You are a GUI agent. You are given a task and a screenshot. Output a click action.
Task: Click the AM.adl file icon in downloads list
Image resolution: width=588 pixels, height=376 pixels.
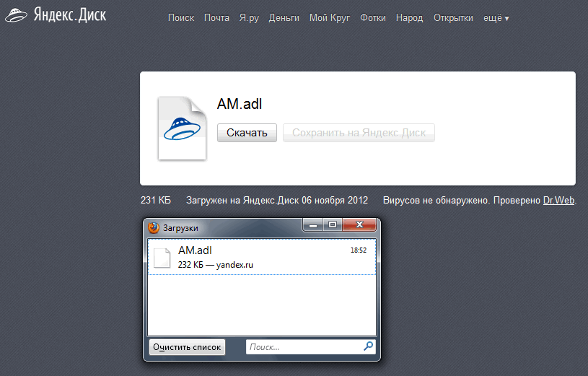tap(162, 258)
